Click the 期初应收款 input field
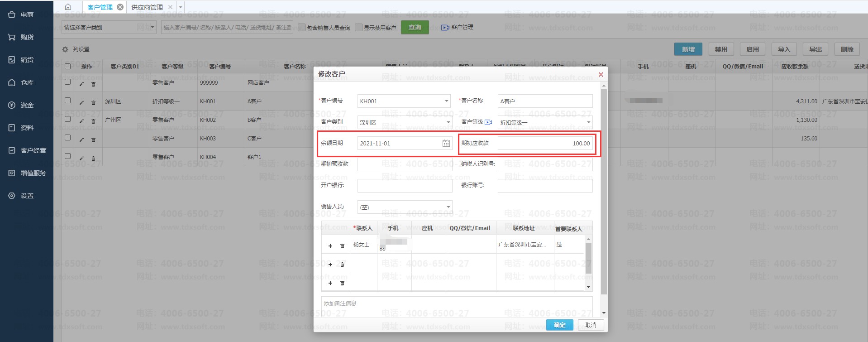868x342 pixels. (x=545, y=144)
